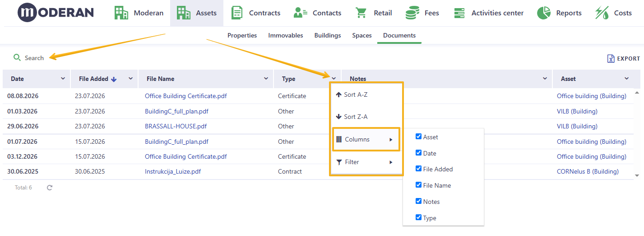The width and height of the screenshot is (644, 236).
Task: Switch to the Immovables tab
Action: (x=286, y=35)
